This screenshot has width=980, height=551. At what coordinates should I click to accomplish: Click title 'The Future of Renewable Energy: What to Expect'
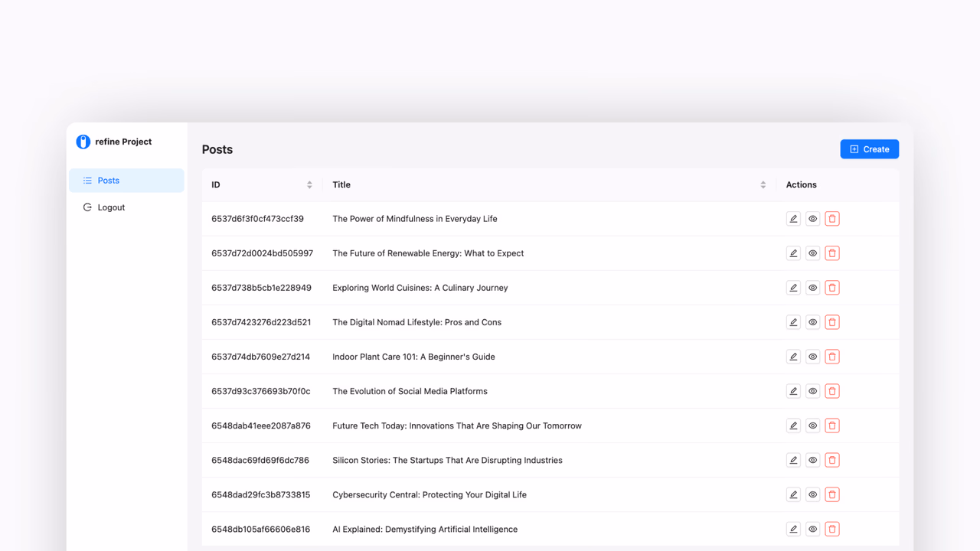click(x=428, y=253)
